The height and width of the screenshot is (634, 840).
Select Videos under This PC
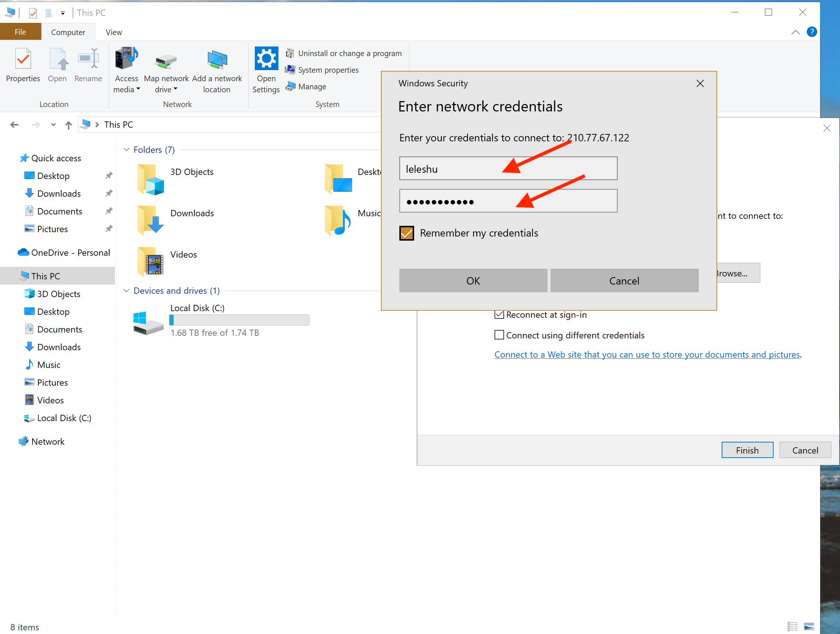(x=50, y=400)
